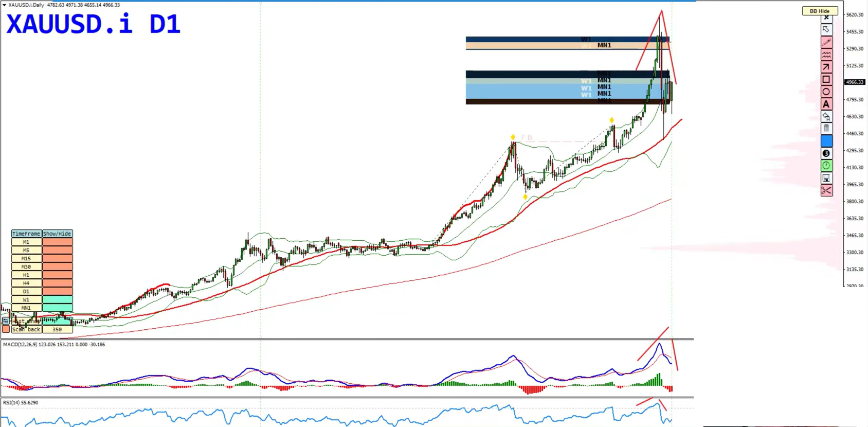The image size is (868, 427).
Task: Click the floppy disk save icon
Action: pos(826,178)
